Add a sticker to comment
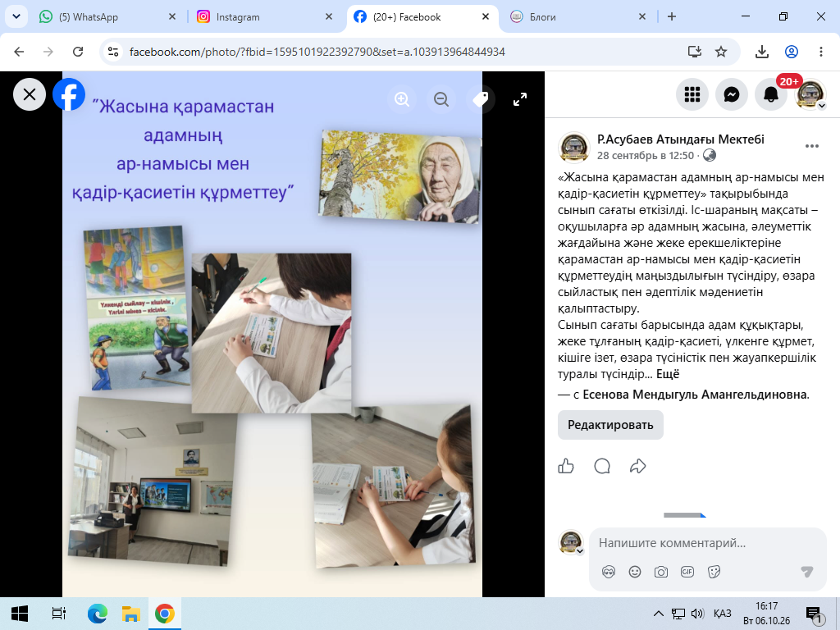The height and width of the screenshot is (630, 840). click(x=714, y=572)
